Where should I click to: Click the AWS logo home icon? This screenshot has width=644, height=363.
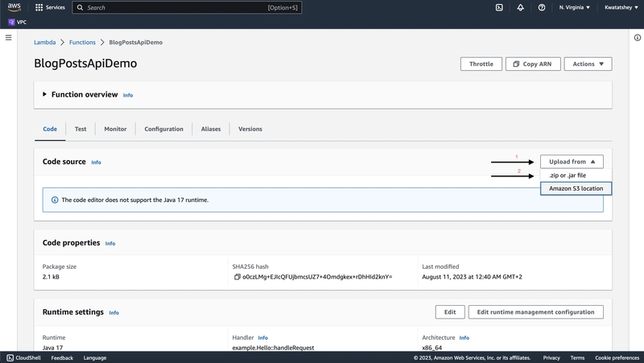coord(14,7)
